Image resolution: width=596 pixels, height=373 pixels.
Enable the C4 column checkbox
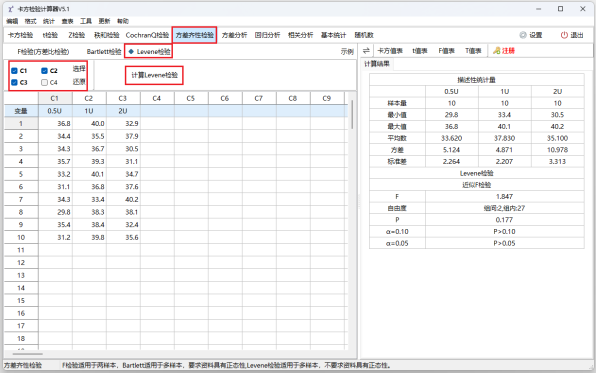point(44,83)
